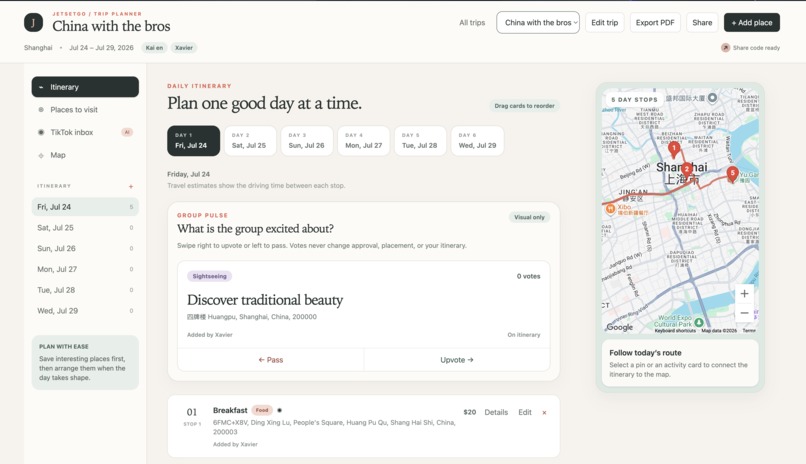This screenshot has height=464, width=806.
Task: Select the Day 4 Mon, Jul 27 tab
Action: 364,141
